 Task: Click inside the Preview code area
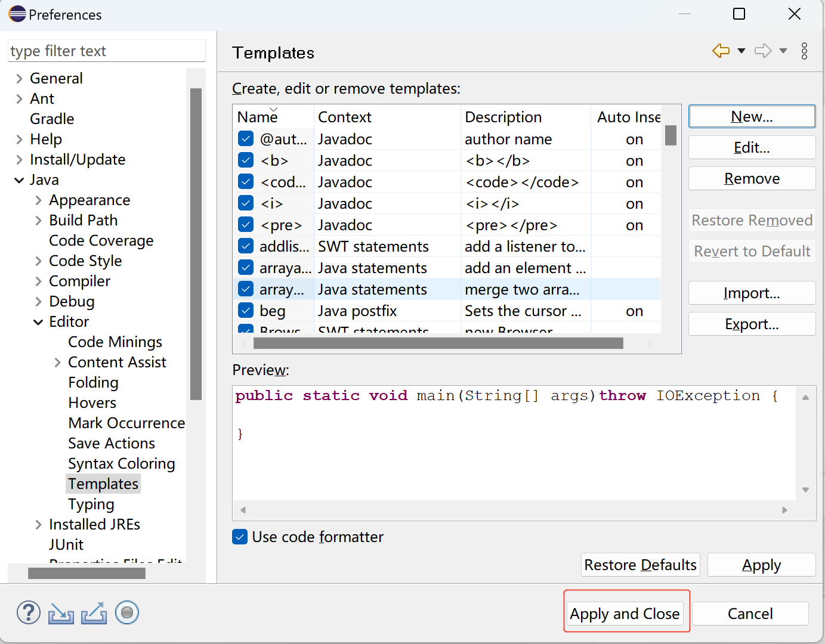coord(514,442)
